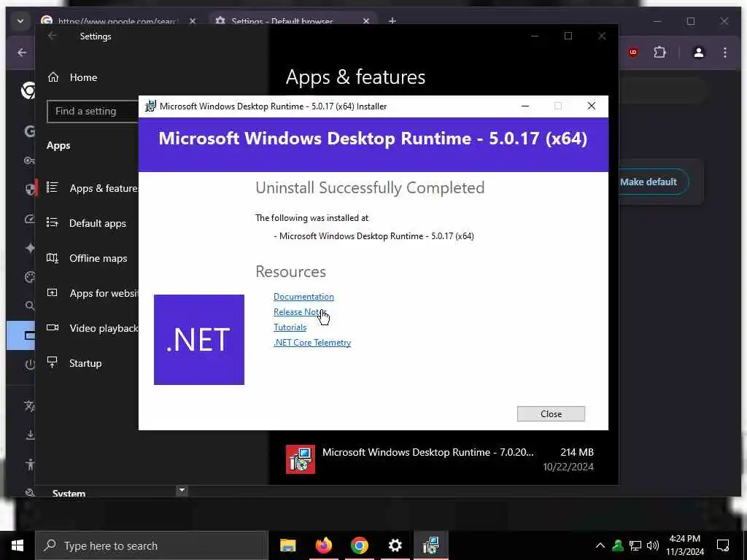Open Chrome from the taskbar
The width and height of the screenshot is (747, 560).
click(x=359, y=545)
